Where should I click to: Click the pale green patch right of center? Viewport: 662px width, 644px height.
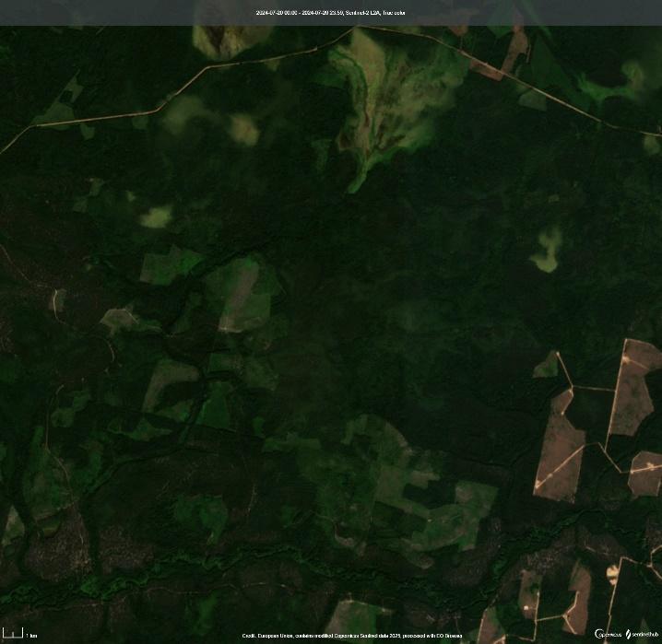[548, 250]
